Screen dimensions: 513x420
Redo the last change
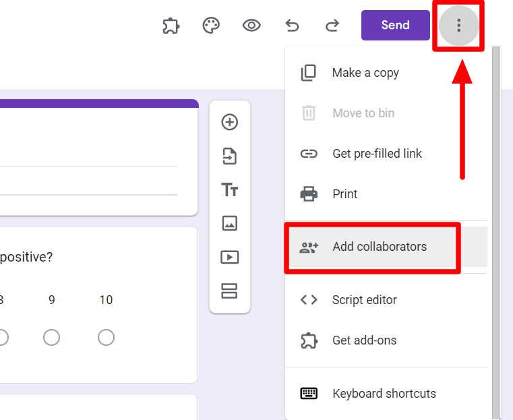tap(332, 25)
